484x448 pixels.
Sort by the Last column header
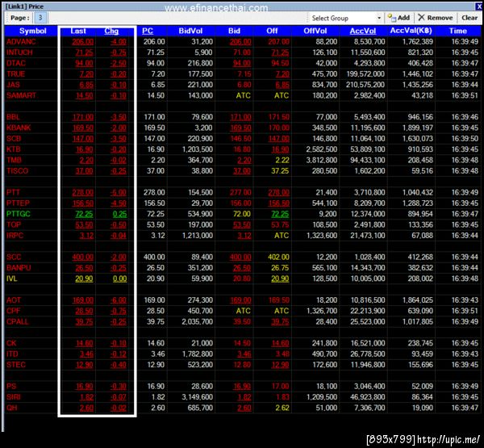77,31
